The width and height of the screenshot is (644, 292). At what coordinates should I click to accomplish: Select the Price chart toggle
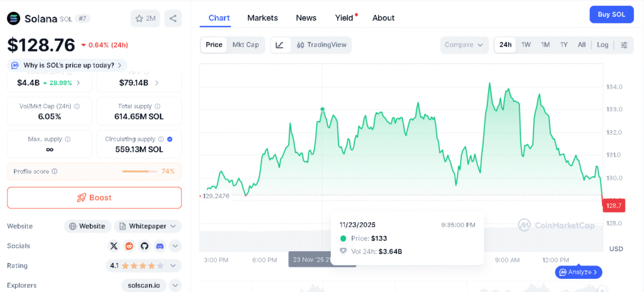point(214,45)
